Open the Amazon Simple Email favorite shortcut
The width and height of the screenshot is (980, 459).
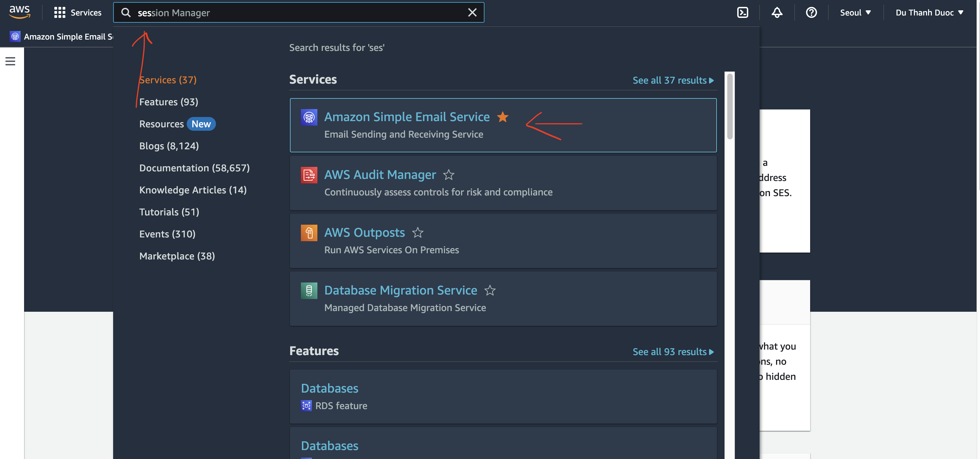(x=62, y=36)
